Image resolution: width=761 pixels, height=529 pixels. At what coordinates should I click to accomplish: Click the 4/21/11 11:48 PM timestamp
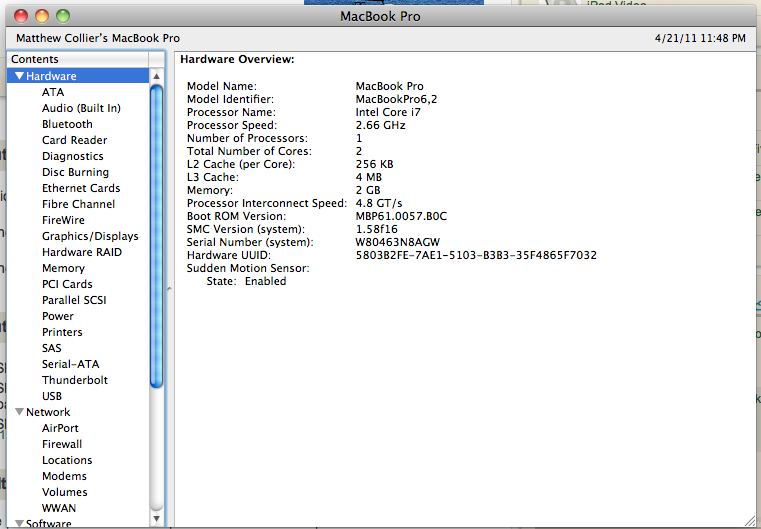(700, 38)
